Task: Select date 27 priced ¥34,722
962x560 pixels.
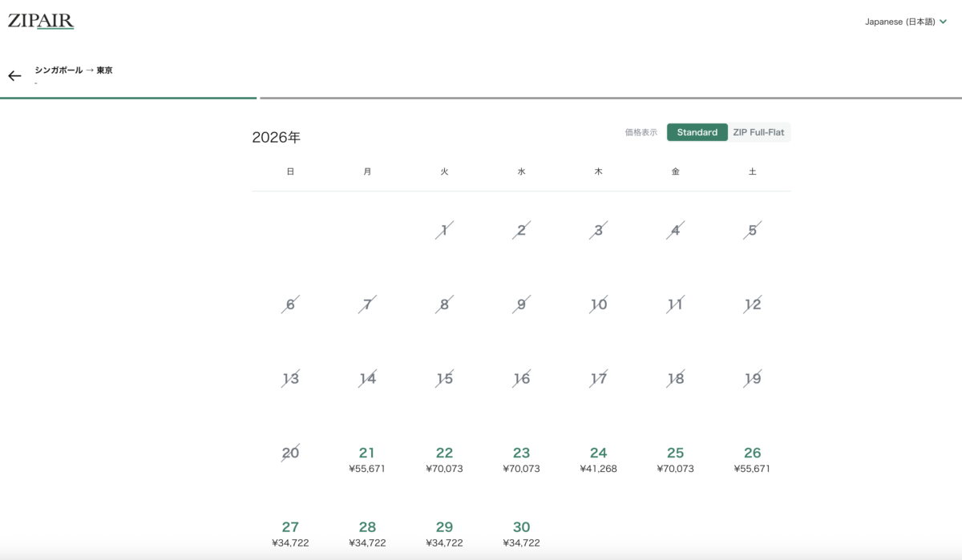Action: coord(290,534)
